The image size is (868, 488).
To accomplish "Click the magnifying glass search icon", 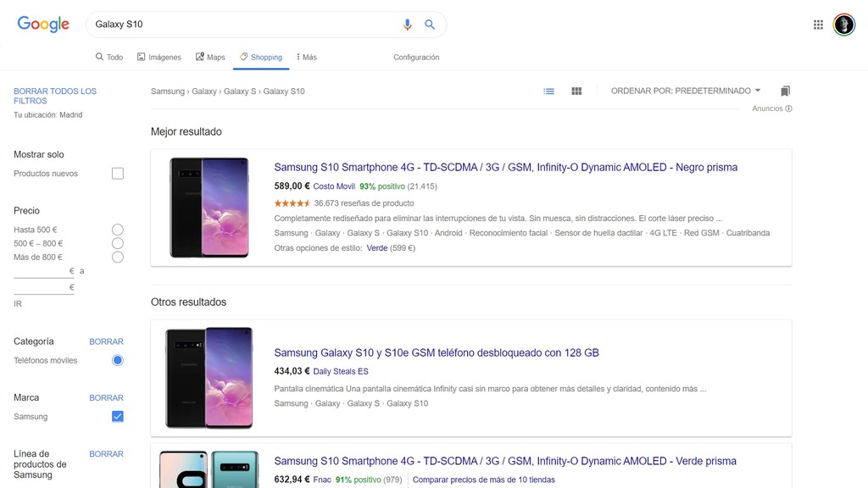I will (430, 25).
